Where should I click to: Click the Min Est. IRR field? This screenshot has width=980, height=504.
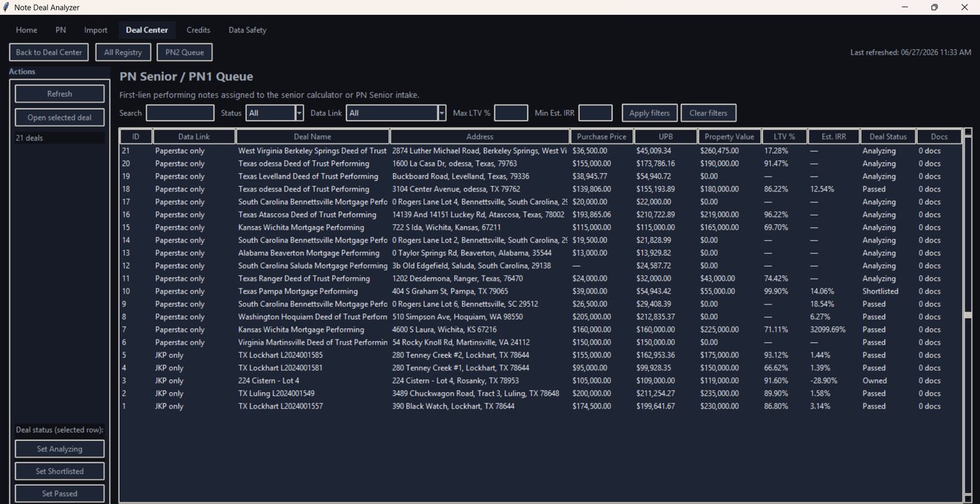[x=596, y=113]
